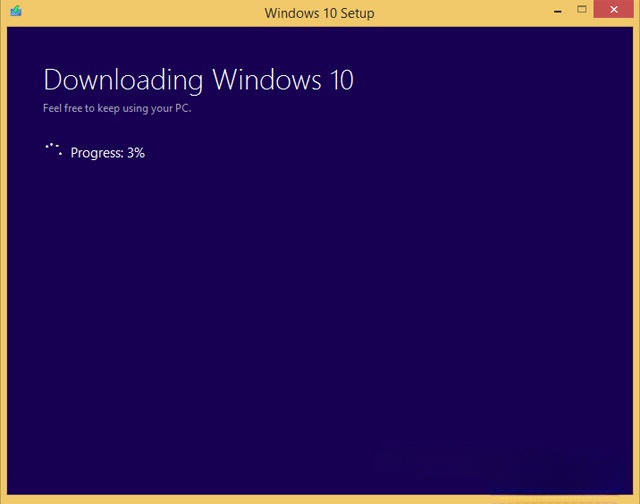Click "Feel free to keep using your PC."
This screenshot has height=504, width=640.
(x=117, y=108)
